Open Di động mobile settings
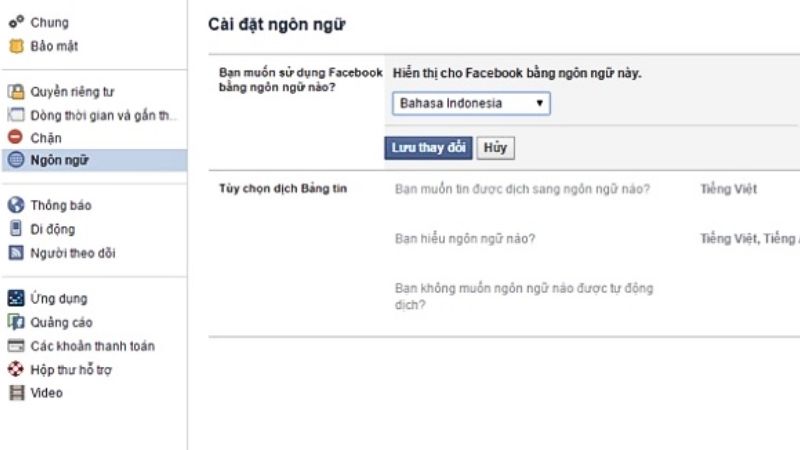This screenshot has height=450, width=800. [53, 229]
